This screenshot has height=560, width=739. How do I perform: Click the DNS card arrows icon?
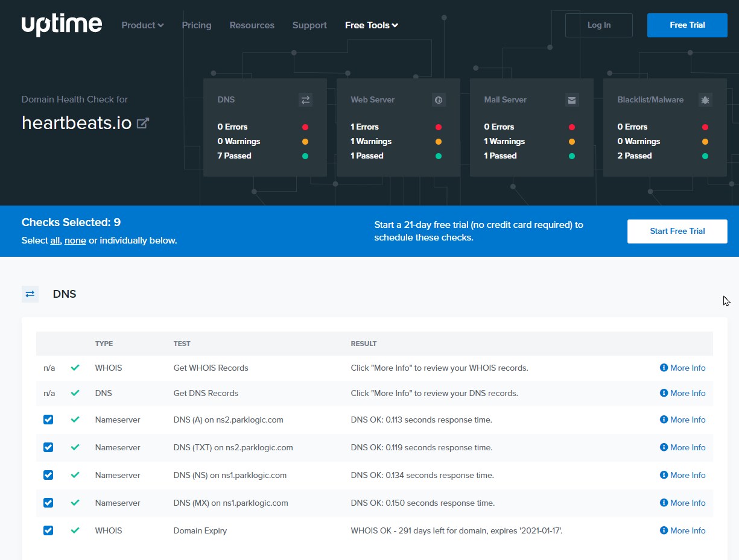tap(305, 100)
